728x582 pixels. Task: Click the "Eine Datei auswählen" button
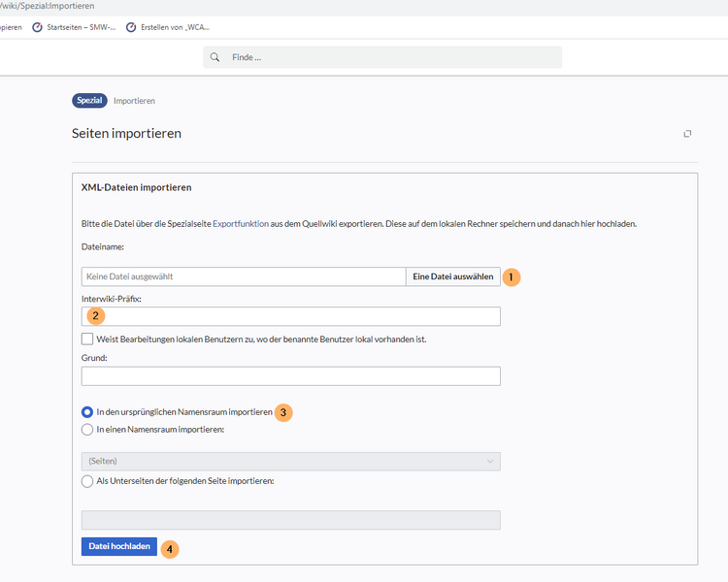[x=452, y=276]
